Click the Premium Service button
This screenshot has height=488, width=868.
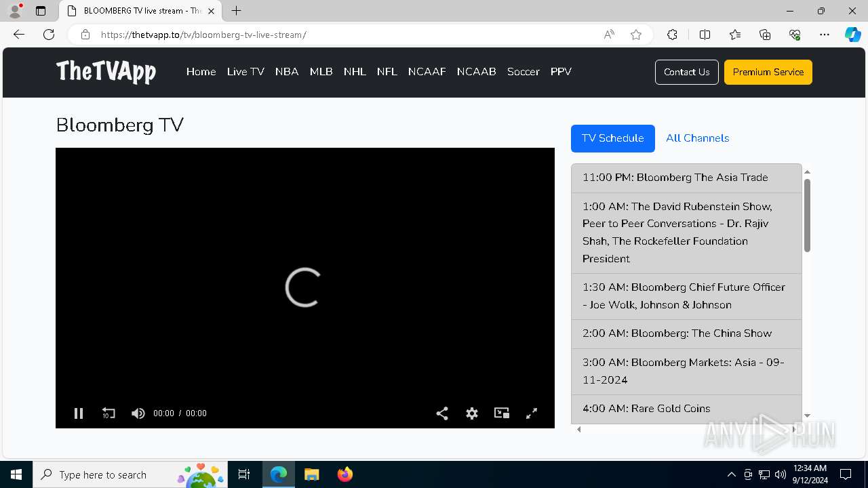(768, 72)
